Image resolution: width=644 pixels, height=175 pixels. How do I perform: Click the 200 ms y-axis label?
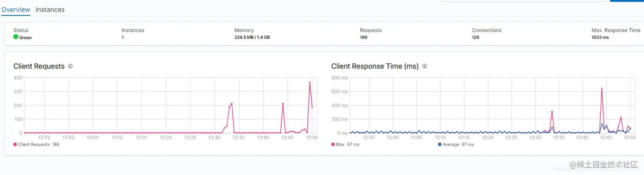tap(340, 119)
